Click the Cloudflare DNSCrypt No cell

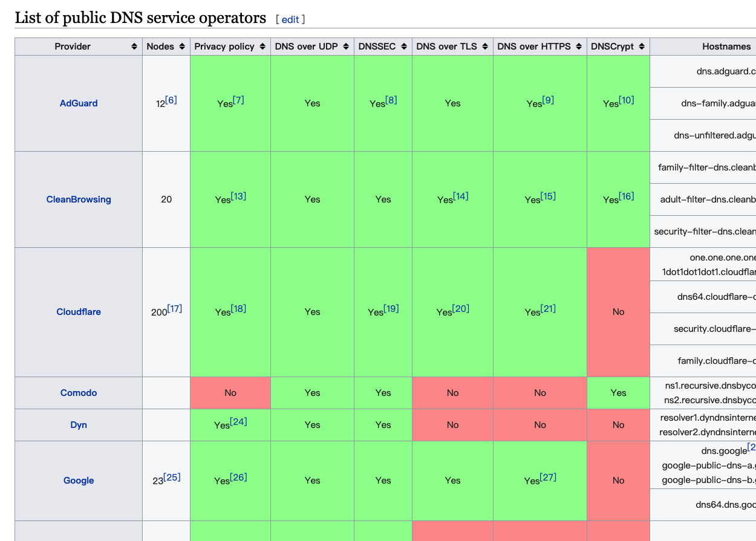[618, 312]
